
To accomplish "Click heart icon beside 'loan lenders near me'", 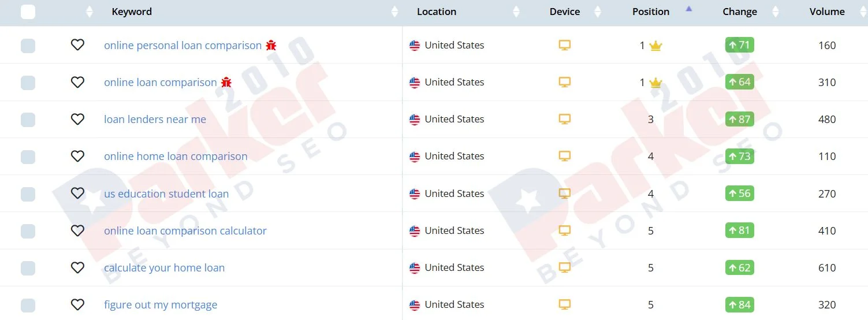I will click(x=77, y=119).
